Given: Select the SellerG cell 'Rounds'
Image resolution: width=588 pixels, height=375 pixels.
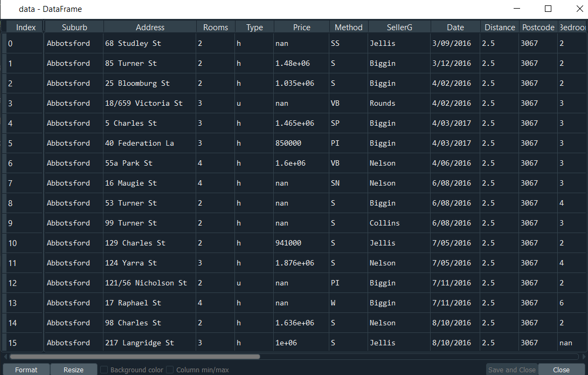Looking at the screenshot, I should [x=399, y=103].
